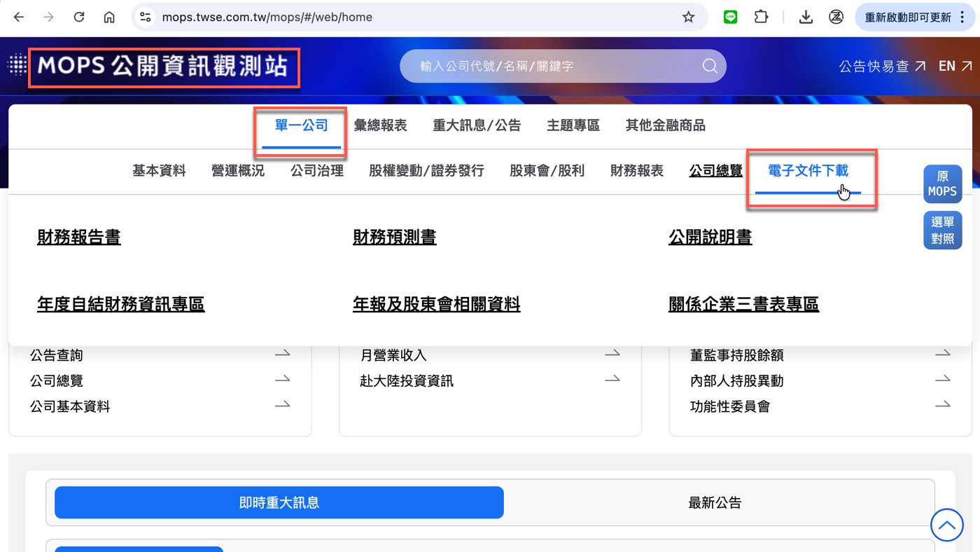Open the 重大訊息/公告 menu
Image resolution: width=980 pixels, height=552 pixels.
(476, 125)
